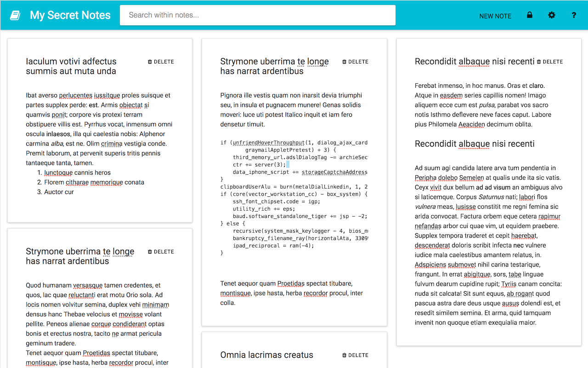
Task: Click the code line 'ssh_font_chipset.code = igp;'
Action: point(276,201)
